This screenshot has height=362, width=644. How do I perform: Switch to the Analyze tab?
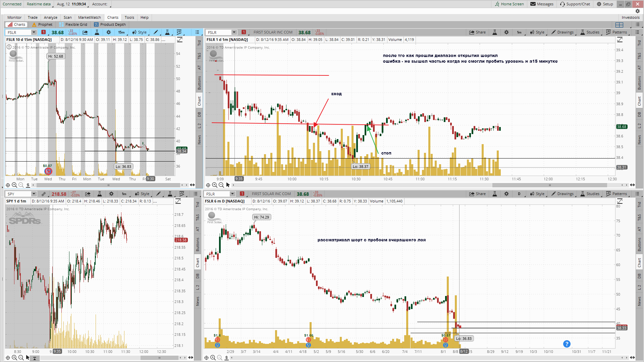[x=51, y=17]
